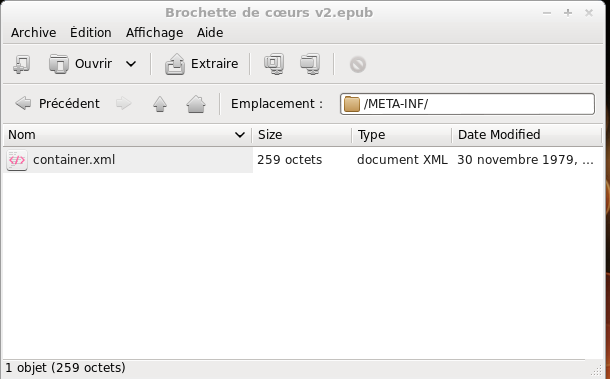Click the add files to archive icon
The image size is (610, 379).
(274, 64)
